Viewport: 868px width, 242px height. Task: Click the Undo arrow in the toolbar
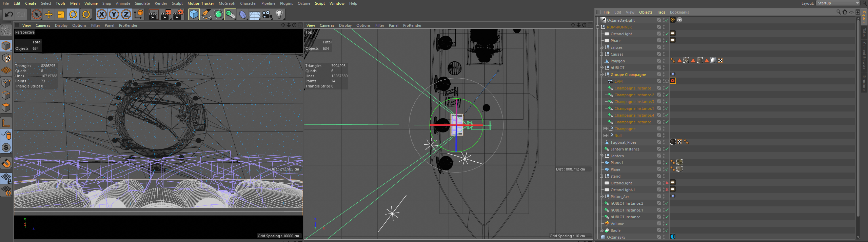click(9, 14)
